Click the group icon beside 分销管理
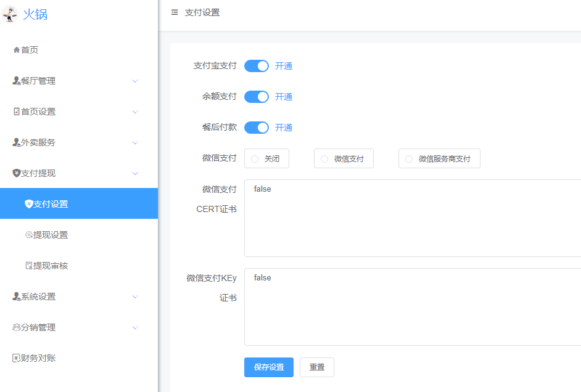Viewport: 581px width, 392px height. pyautogui.click(x=16, y=327)
